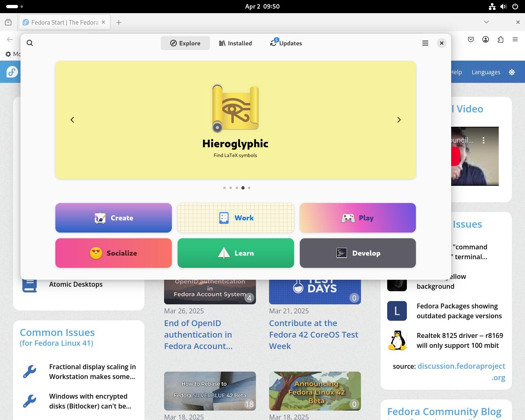The height and width of the screenshot is (420, 525).
Task: Open Realtek 8125 driver topic
Action: 460,340
